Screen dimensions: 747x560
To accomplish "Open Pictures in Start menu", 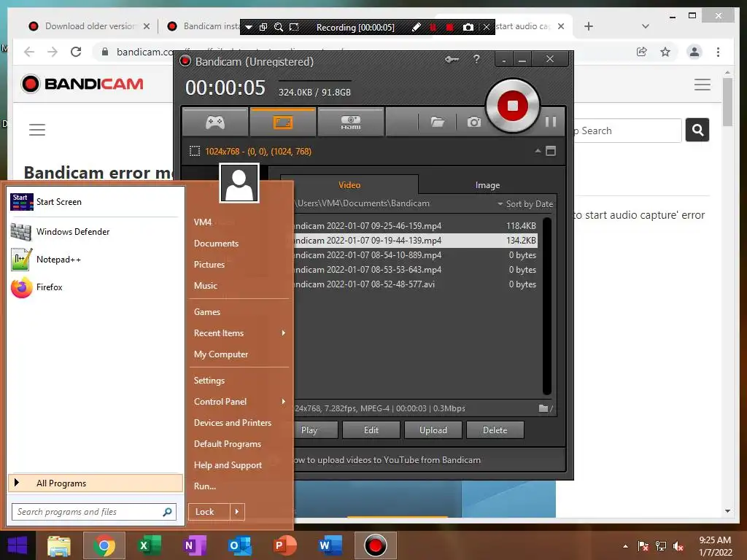I will tap(209, 264).
